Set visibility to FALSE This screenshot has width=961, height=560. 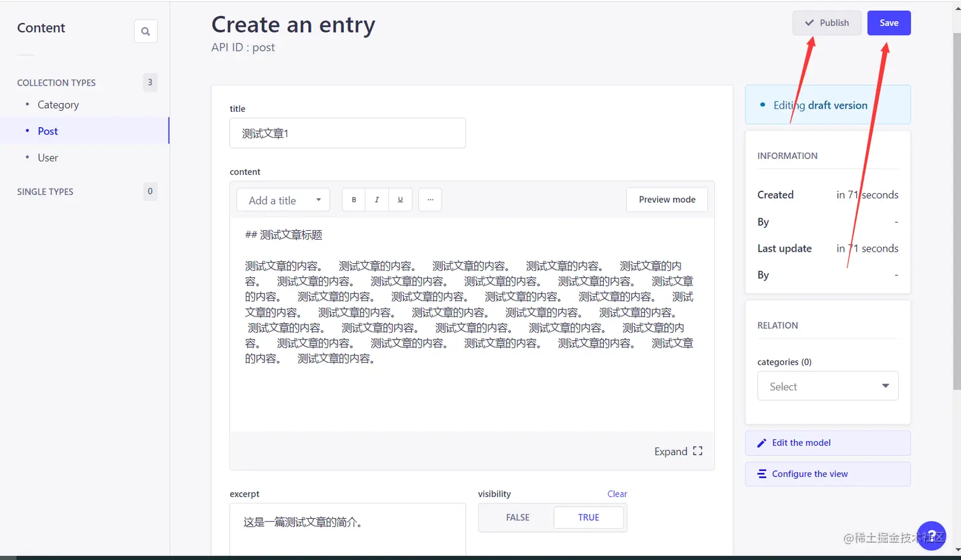pyautogui.click(x=517, y=517)
